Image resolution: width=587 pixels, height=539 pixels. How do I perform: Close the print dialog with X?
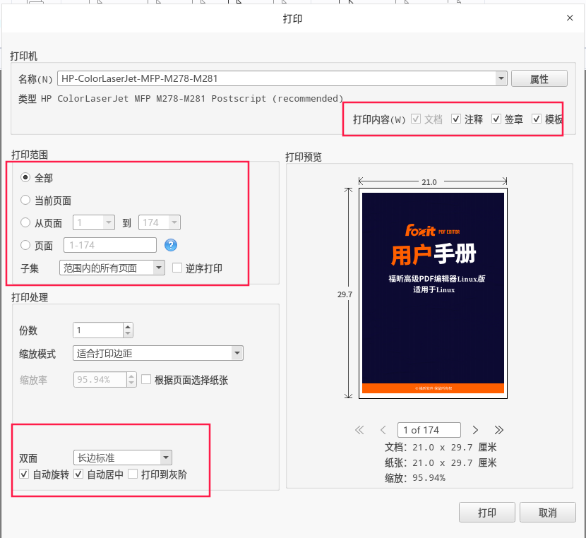point(570,18)
